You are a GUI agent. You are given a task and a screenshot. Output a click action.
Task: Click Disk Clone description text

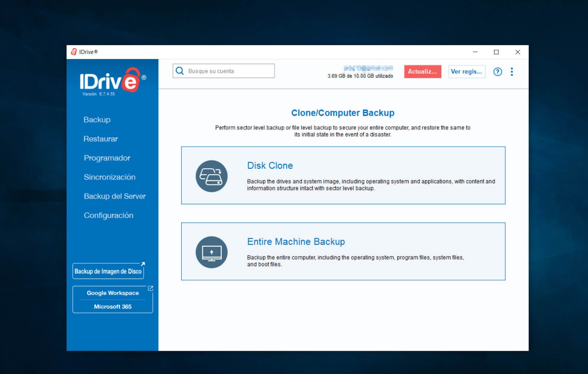(x=371, y=185)
